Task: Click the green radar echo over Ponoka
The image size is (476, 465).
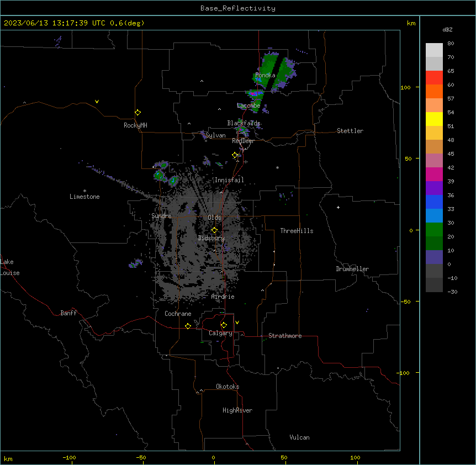Action: [273, 71]
